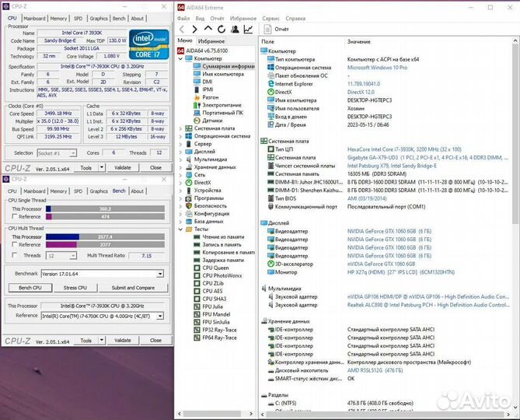
Task: Run the CPU Queen test
Action: (215, 268)
